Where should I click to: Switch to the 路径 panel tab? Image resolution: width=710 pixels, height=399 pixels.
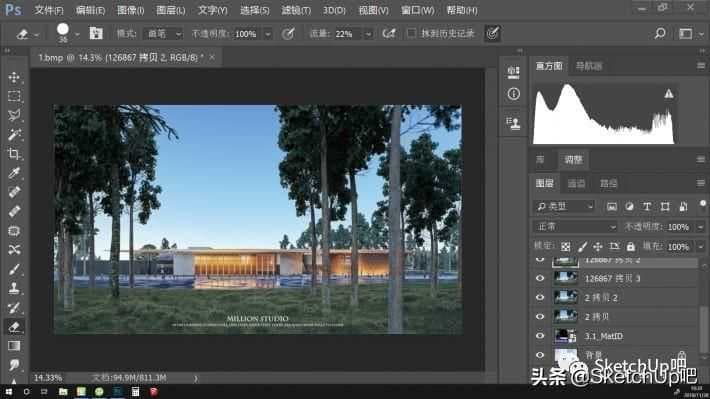tap(608, 183)
